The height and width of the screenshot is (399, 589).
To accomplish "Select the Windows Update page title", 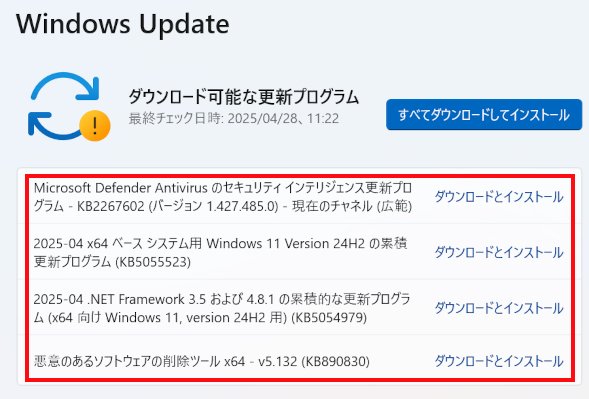I will (122, 24).
